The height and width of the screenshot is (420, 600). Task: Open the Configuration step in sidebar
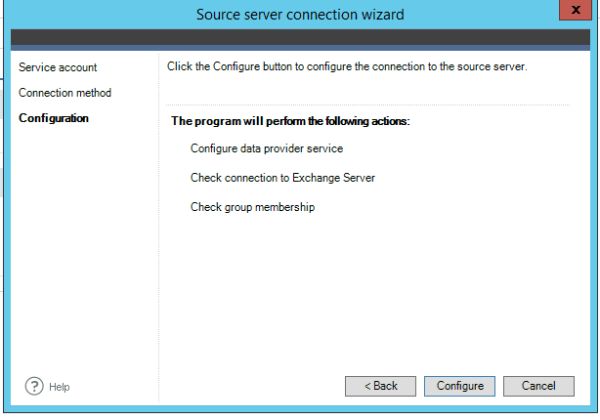[x=54, y=118]
